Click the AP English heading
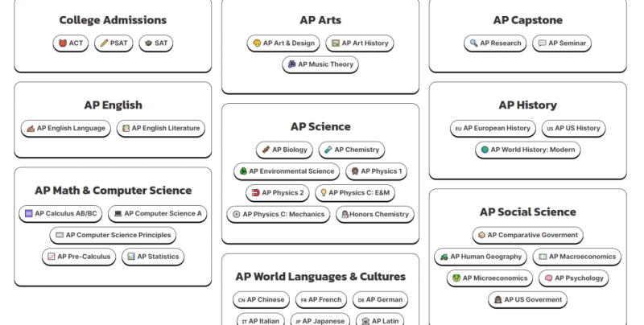Screen dimensions: 644x325 tap(113, 105)
